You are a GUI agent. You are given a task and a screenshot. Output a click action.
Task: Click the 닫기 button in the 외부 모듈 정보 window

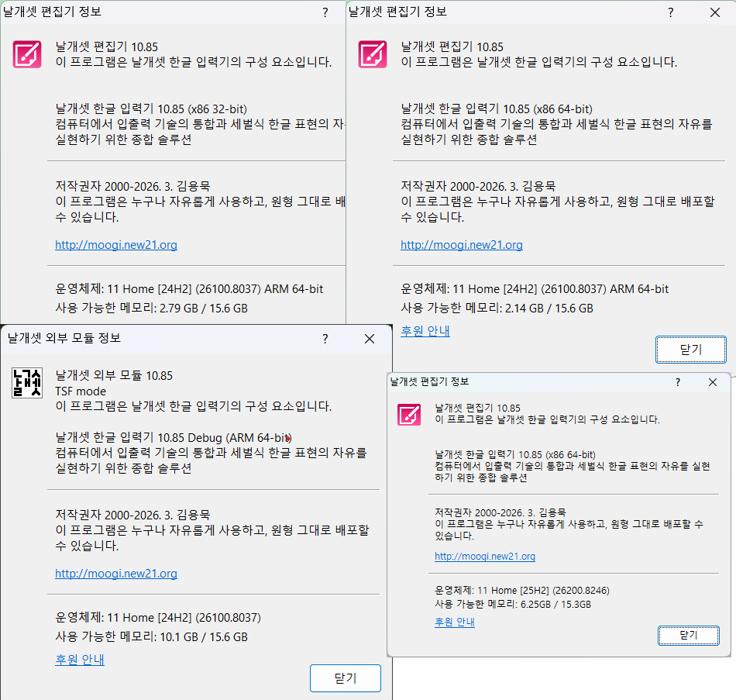click(346, 678)
